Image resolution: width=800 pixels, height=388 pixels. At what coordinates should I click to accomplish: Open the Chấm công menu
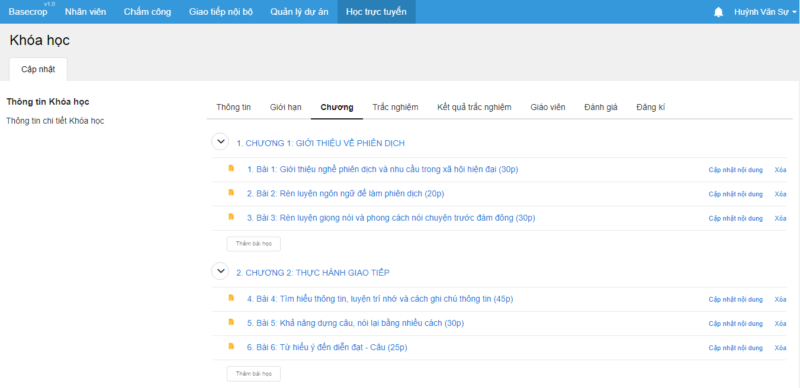147,12
